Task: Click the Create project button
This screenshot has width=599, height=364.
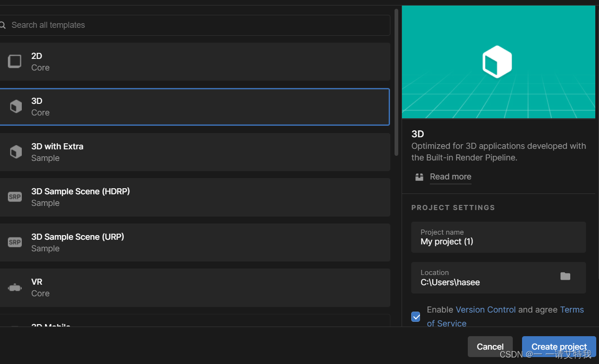Action: [559, 347]
